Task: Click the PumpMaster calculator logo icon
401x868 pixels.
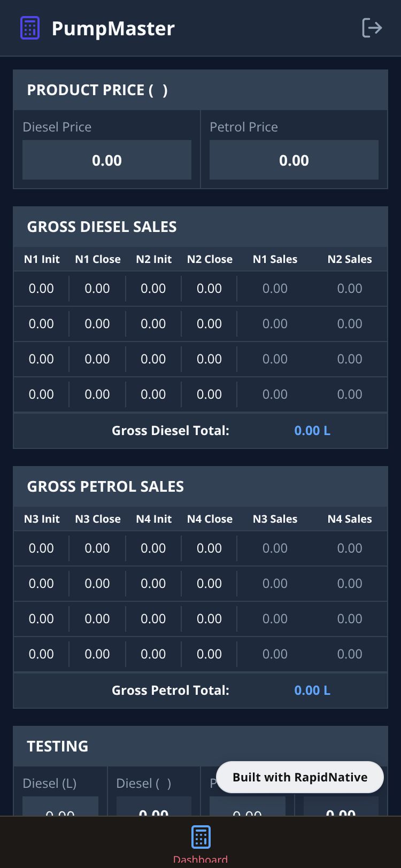Action: click(x=30, y=28)
